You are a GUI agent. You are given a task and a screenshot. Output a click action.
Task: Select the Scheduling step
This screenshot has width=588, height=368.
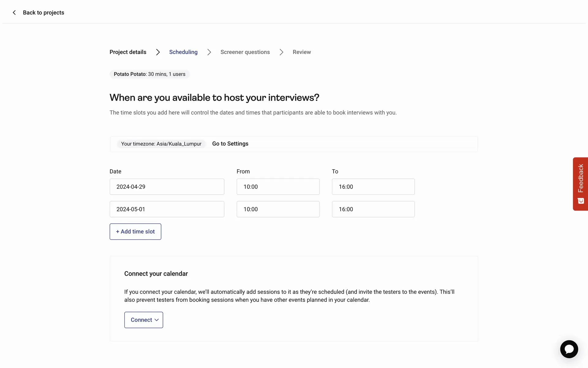tap(183, 52)
